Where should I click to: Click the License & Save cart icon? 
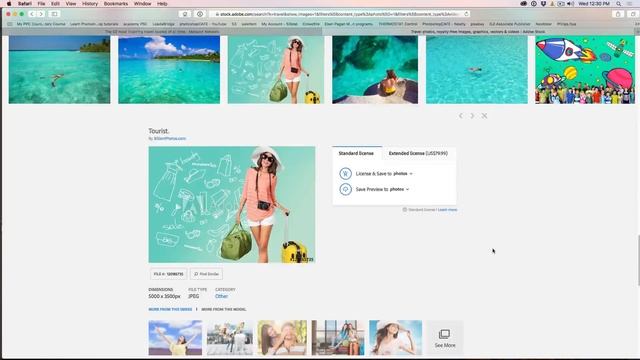tap(345, 173)
